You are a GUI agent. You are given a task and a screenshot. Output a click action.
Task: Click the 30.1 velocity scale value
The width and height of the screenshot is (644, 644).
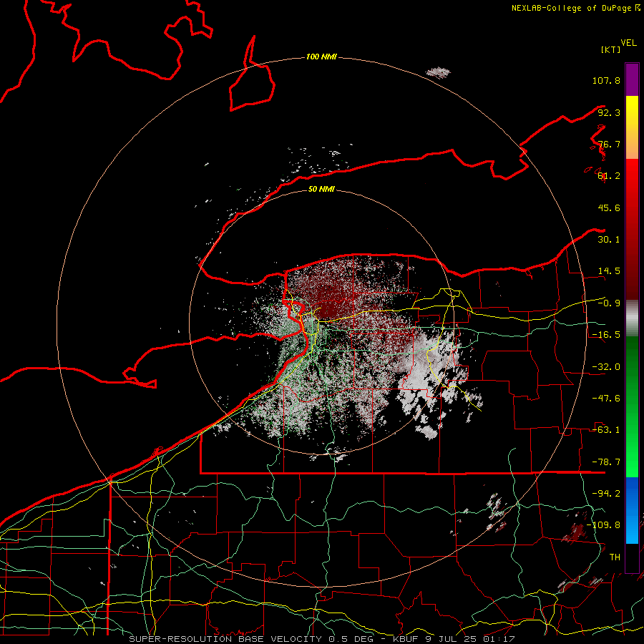[x=609, y=240]
